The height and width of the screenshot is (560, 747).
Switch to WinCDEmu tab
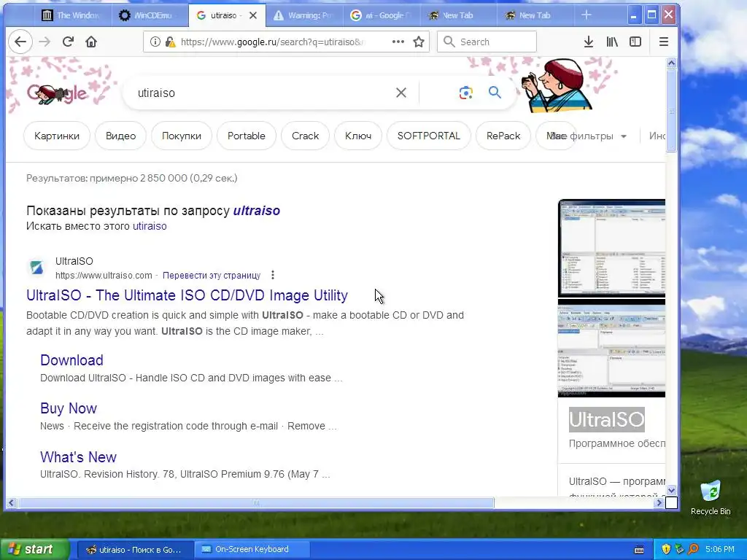tap(150, 15)
